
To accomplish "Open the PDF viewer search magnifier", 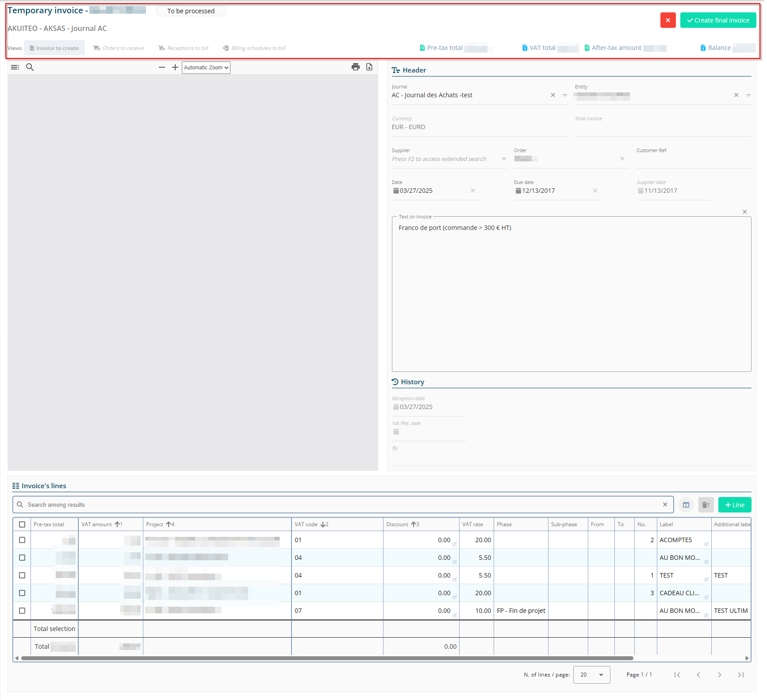I will click(30, 67).
